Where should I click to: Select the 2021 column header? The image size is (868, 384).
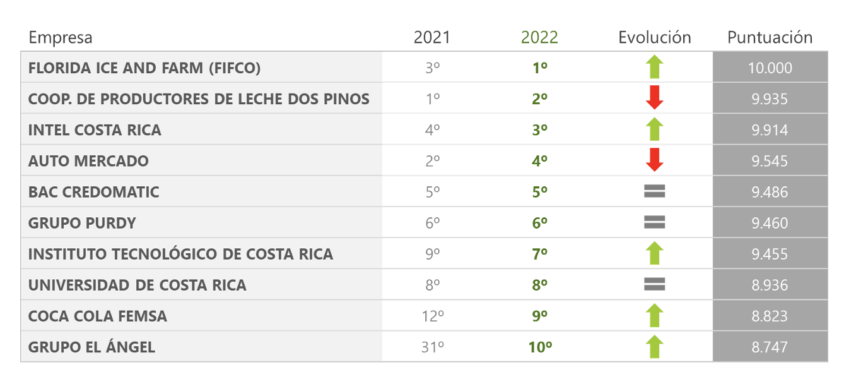[432, 37]
